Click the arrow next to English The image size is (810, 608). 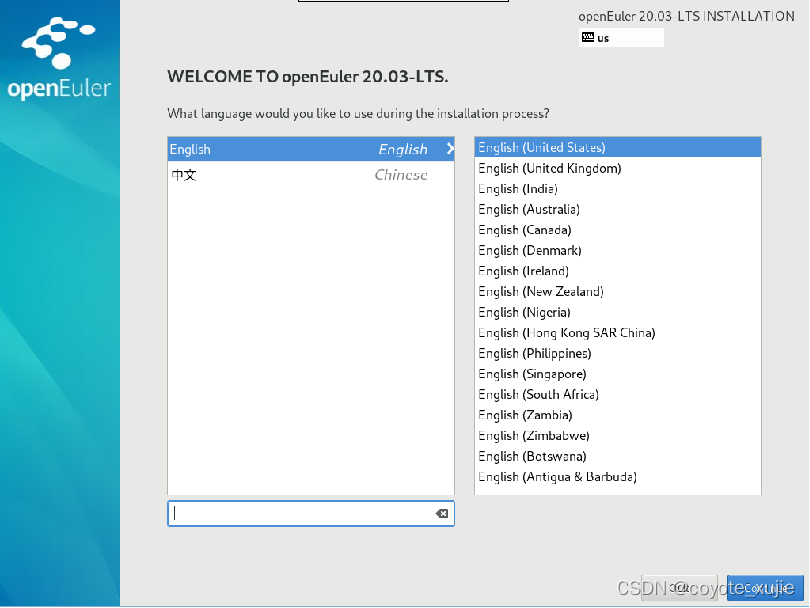click(450, 149)
